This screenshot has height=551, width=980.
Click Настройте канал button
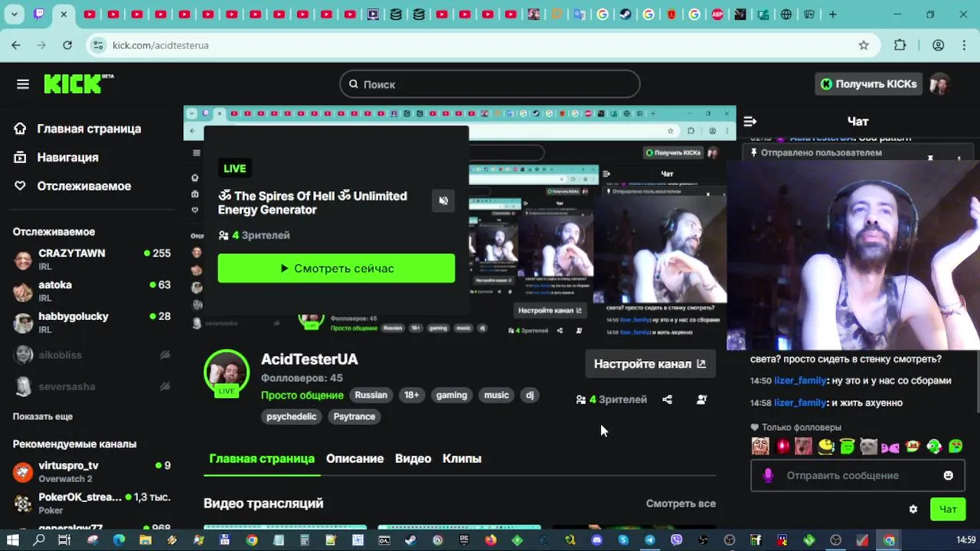650,364
